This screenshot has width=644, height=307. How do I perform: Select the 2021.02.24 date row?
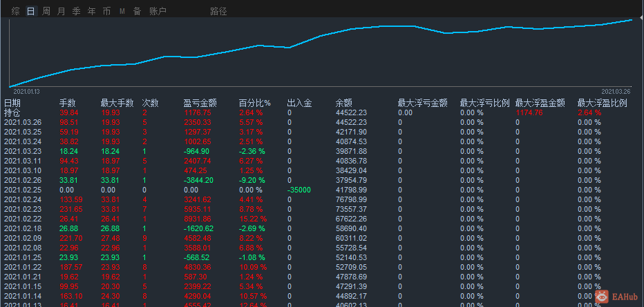pos(322,199)
